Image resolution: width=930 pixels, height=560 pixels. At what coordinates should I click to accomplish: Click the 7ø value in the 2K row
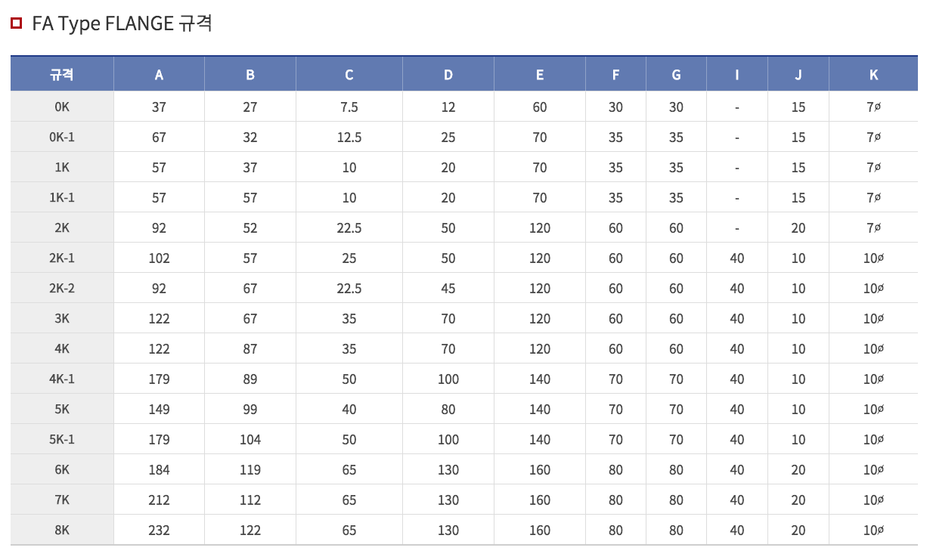click(873, 228)
